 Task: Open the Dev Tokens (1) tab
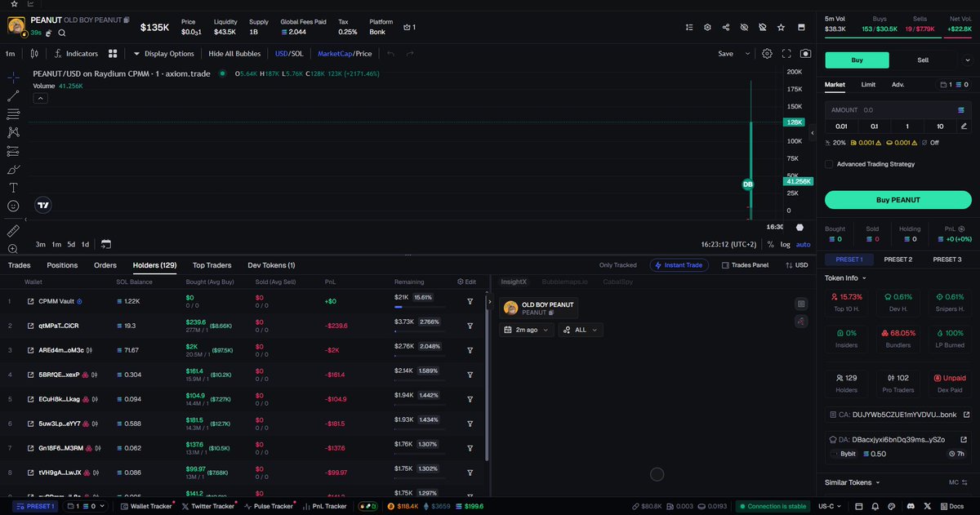point(271,265)
